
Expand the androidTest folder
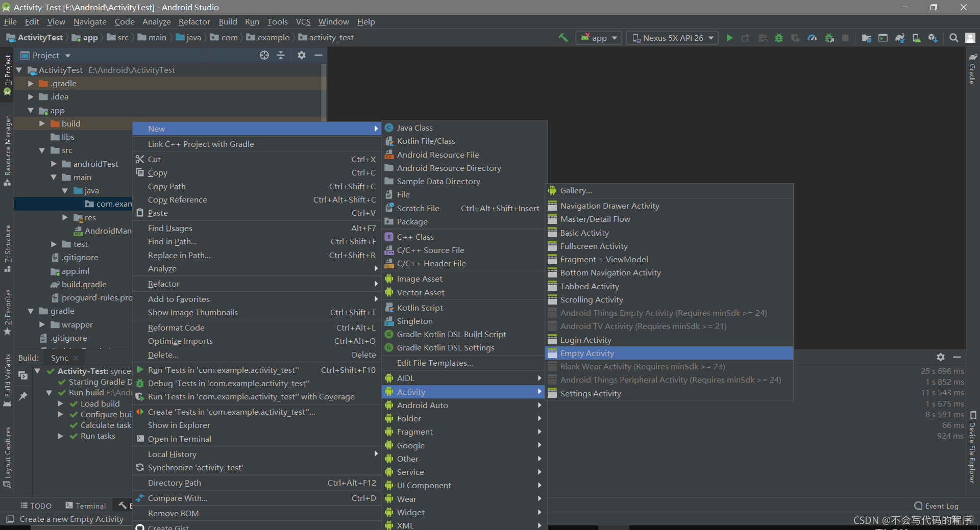pyautogui.click(x=54, y=164)
